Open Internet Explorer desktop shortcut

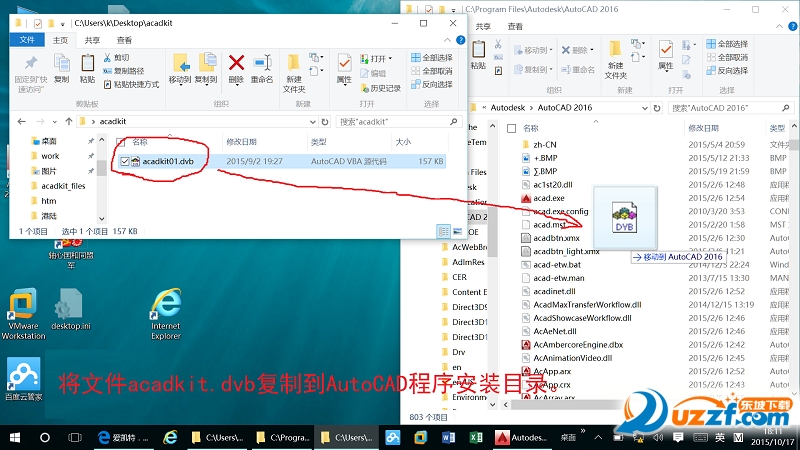click(166, 314)
